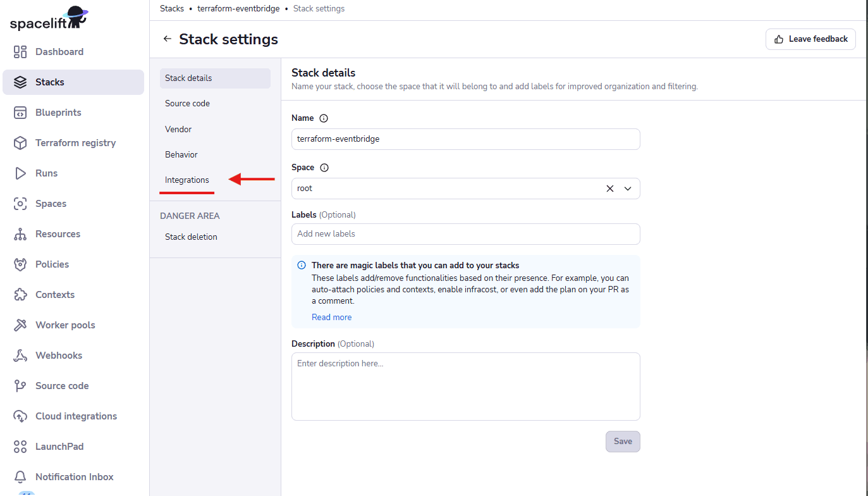
Task: Open the Space combo box showing root
Action: tap(465, 189)
